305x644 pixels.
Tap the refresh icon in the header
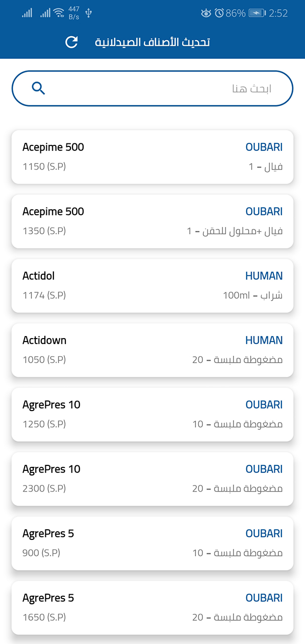pyautogui.click(x=72, y=42)
